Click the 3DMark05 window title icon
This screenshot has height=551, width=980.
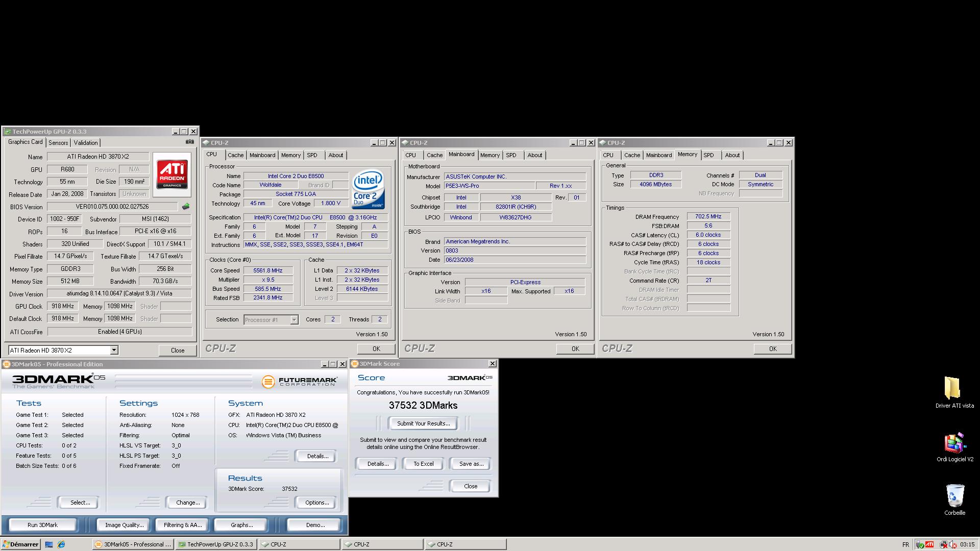(7, 364)
